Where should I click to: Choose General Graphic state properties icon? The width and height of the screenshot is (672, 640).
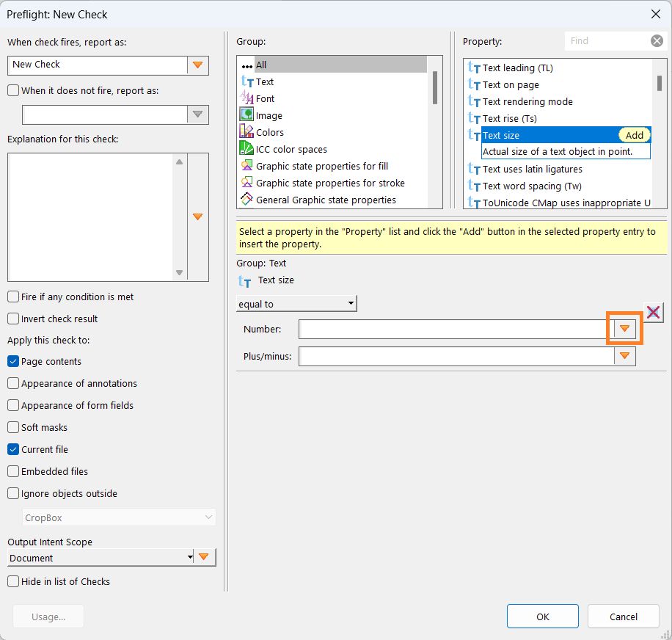[246, 199]
